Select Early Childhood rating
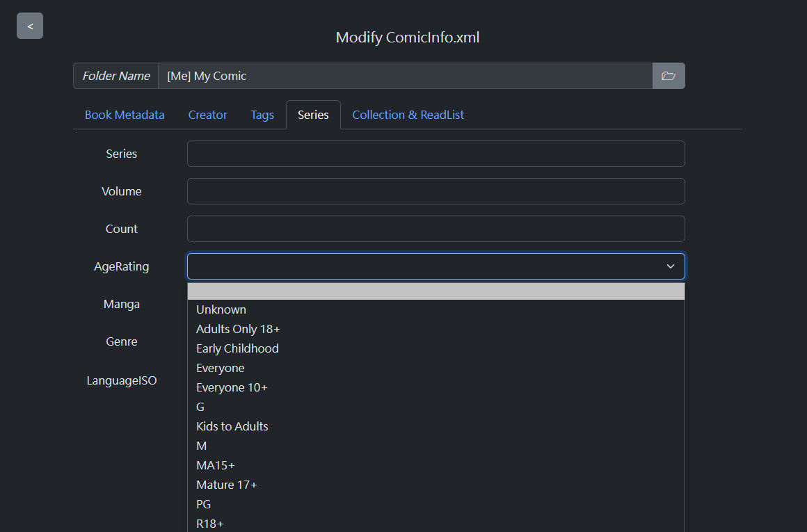Viewport: 807px width, 532px height. [x=436, y=348]
